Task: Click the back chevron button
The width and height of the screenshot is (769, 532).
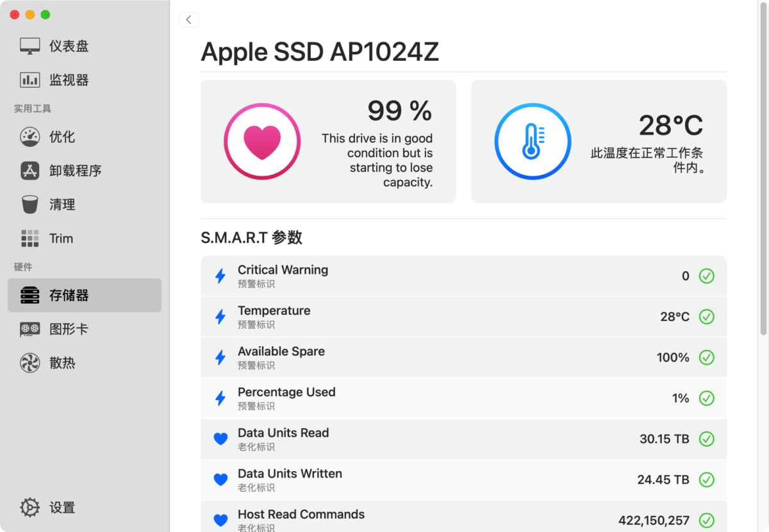Action: [x=188, y=20]
